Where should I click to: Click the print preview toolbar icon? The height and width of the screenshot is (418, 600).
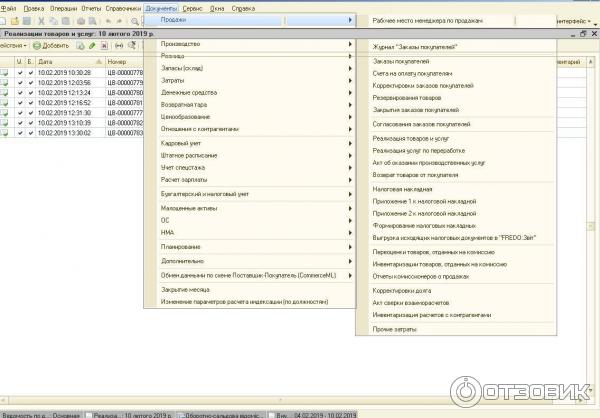coord(93,21)
